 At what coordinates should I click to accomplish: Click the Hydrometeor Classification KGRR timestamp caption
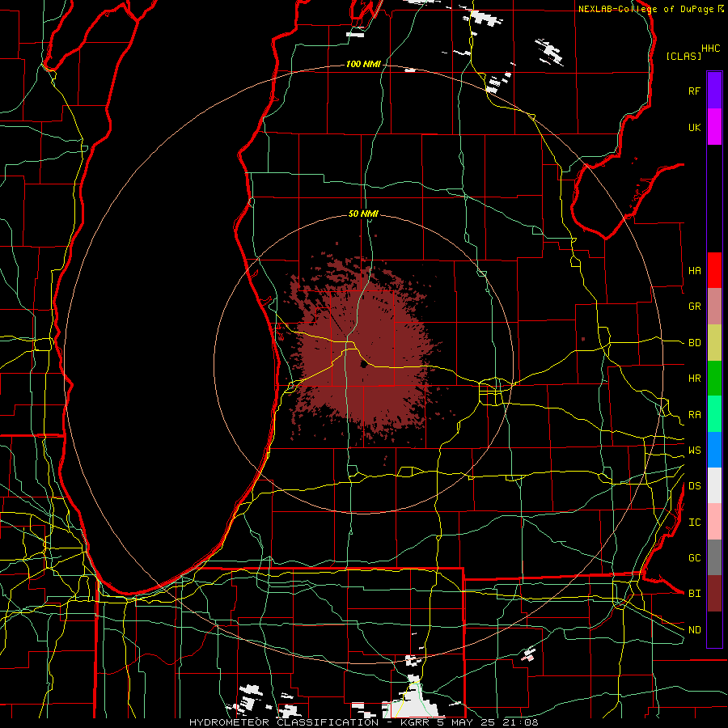363,722
